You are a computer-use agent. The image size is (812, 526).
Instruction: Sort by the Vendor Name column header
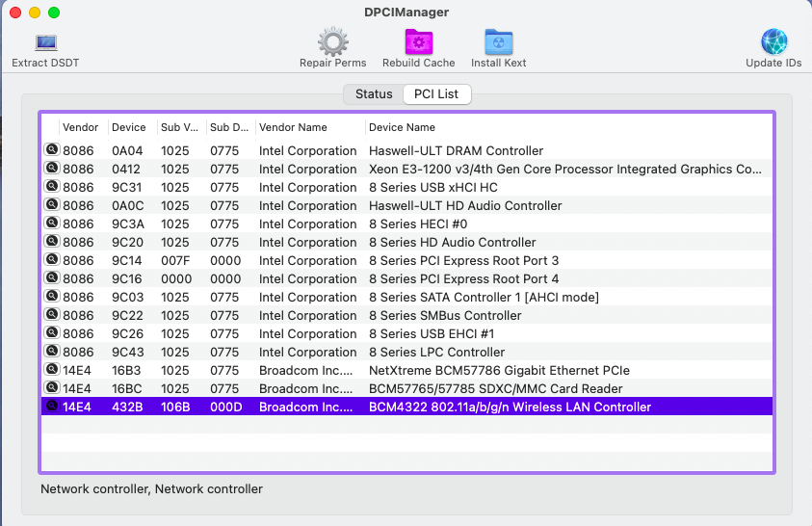[x=293, y=127]
